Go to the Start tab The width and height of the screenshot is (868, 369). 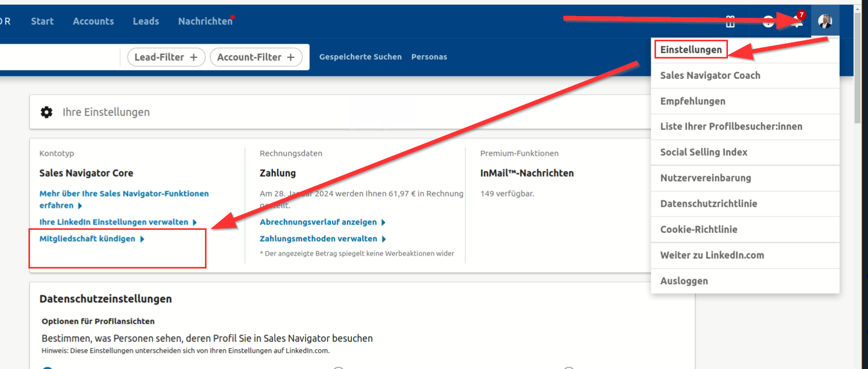coord(42,21)
